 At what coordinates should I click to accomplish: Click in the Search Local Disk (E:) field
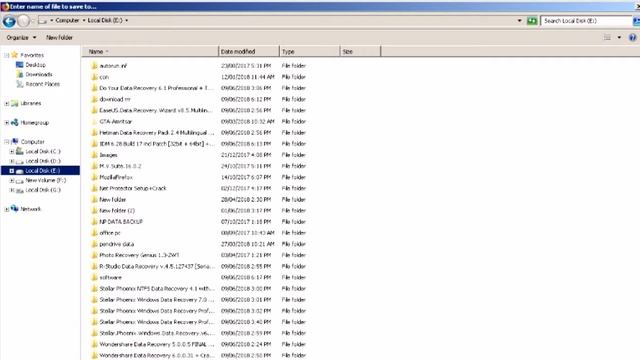point(586,20)
